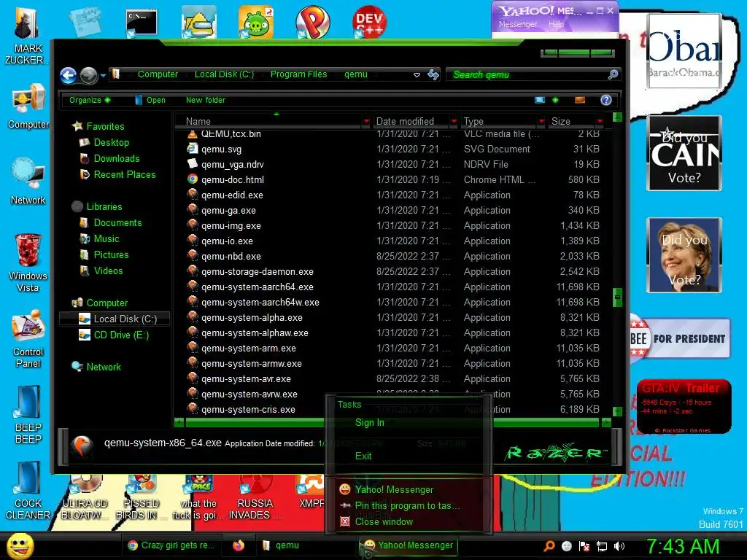747x560 pixels.
Task: Collapse the Favorites tree group
Action: (x=105, y=126)
